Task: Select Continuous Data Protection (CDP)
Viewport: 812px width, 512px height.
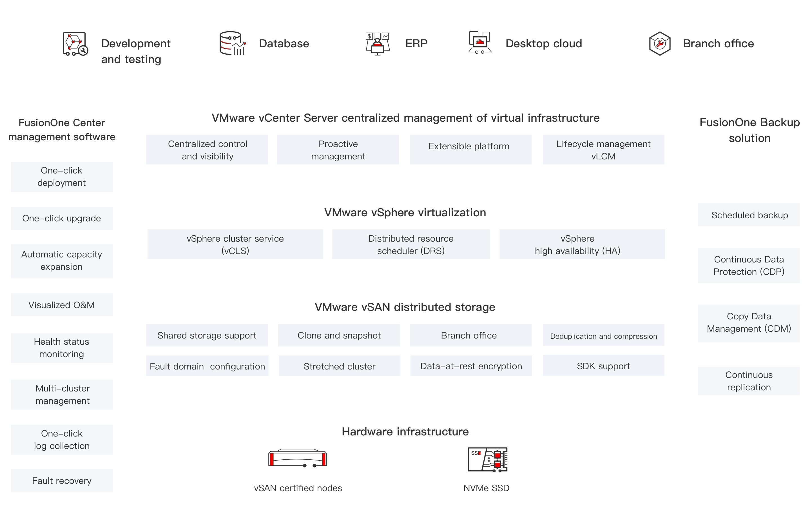Action: coord(749,266)
